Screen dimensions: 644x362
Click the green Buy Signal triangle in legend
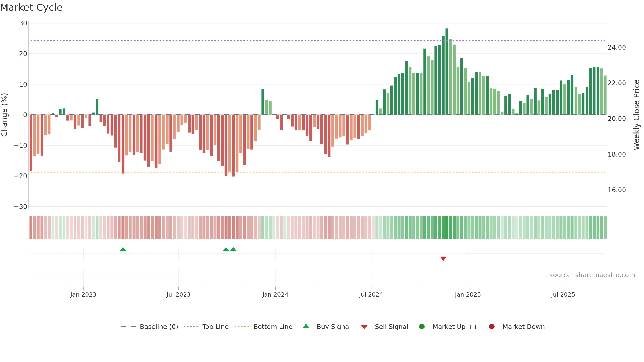pos(306,326)
